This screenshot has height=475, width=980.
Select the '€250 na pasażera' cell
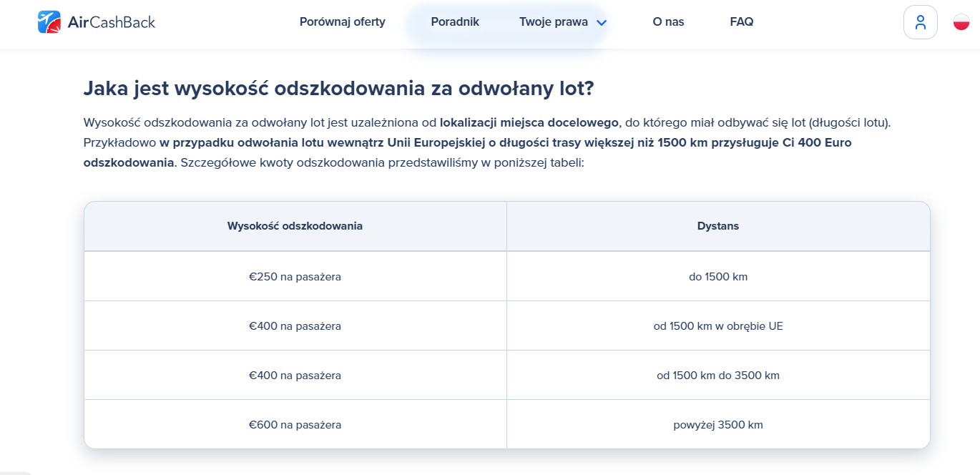coord(295,276)
